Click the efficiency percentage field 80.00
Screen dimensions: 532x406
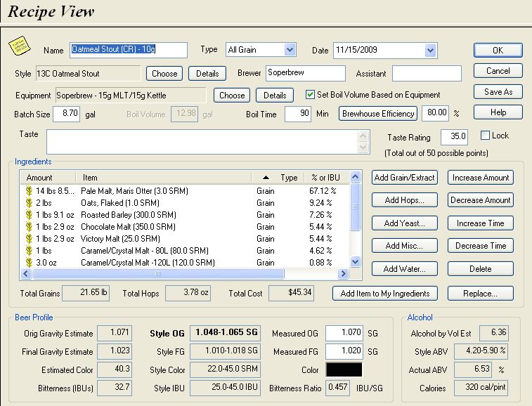pyautogui.click(x=435, y=113)
